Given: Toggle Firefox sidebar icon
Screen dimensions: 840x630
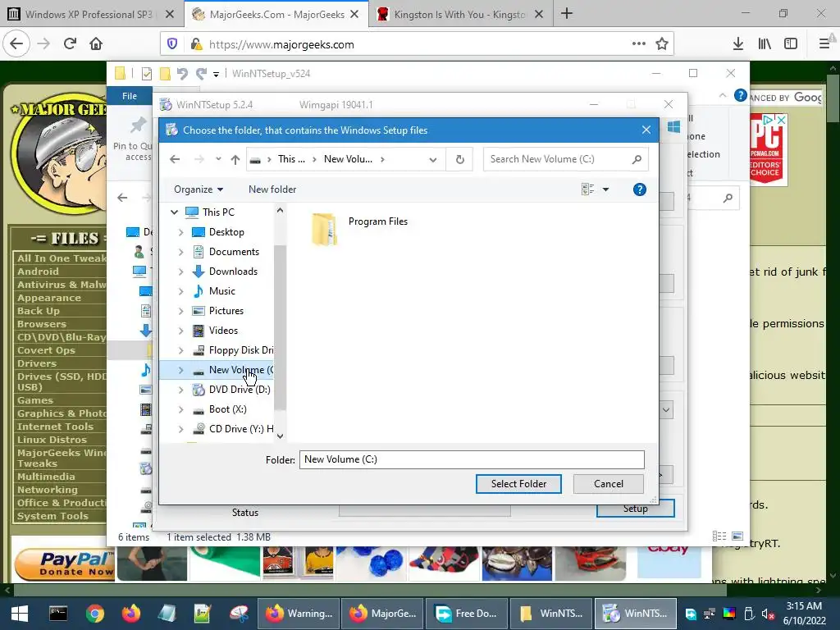Looking at the screenshot, I should coord(791,44).
